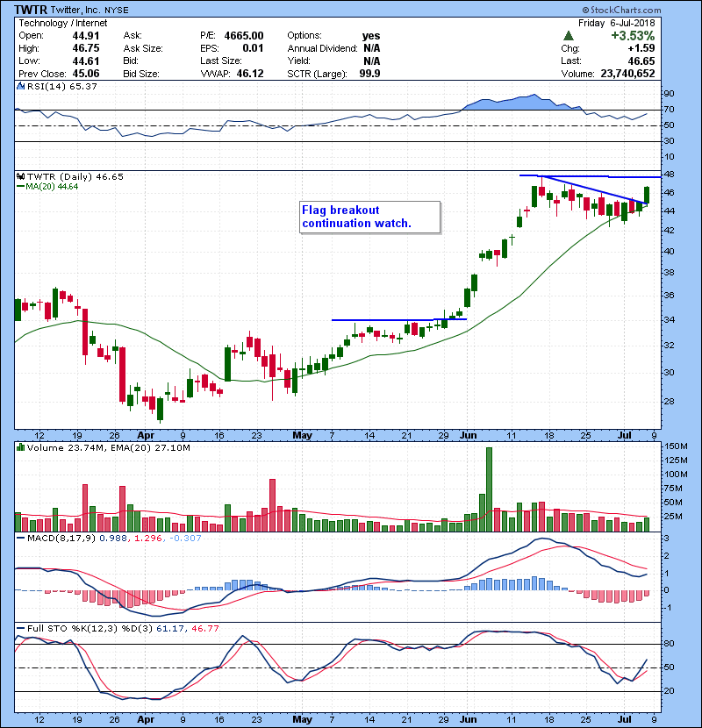The height and width of the screenshot is (728, 702).
Task: Select the Volume value 23,740,652
Action: pyautogui.click(x=627, y=74)
